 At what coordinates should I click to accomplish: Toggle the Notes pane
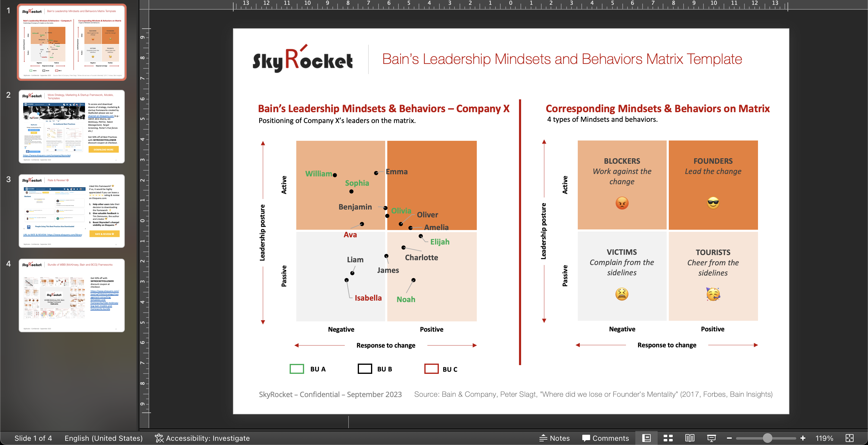[x=554, y=438]
